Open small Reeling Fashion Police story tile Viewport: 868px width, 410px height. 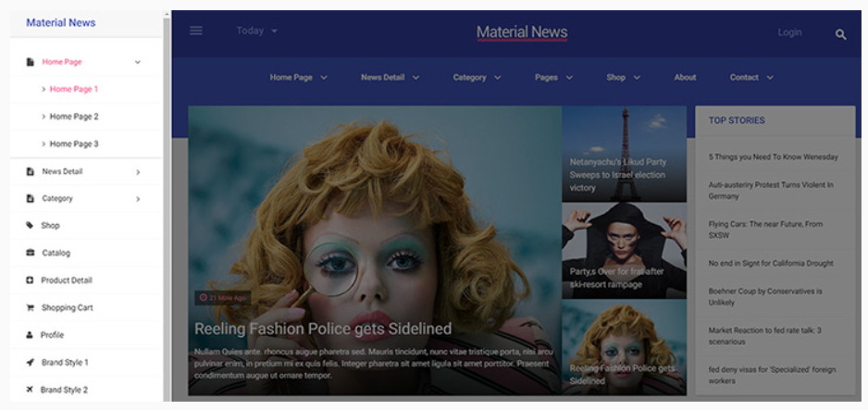click(x=624, y=347)
